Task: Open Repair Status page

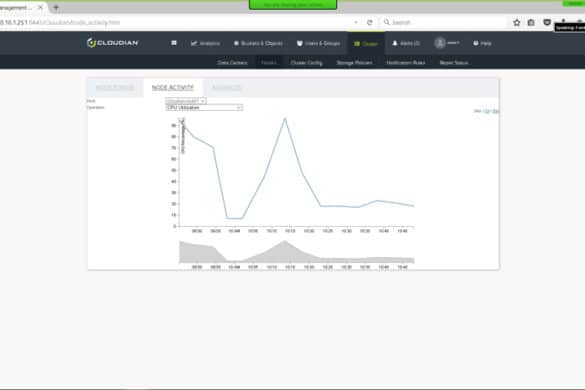Action: pyautogui.click(x=454, y=62)
